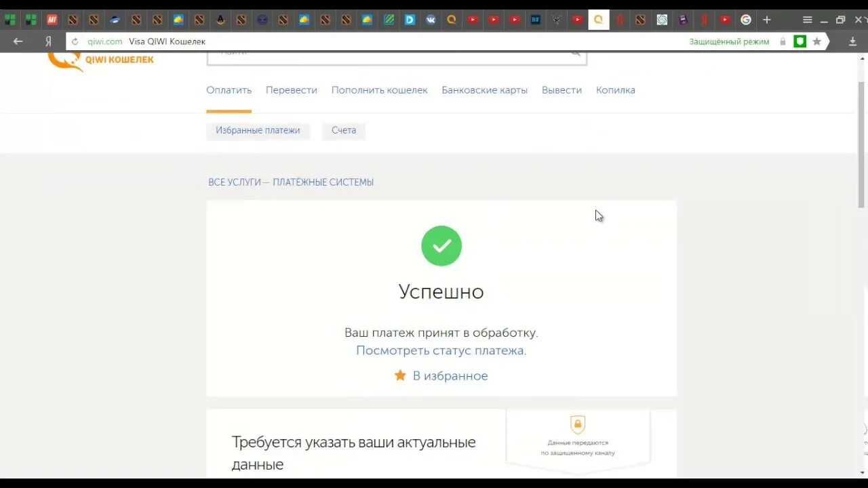Click the magnifier icon in the search field

click(x=576, y=54)
